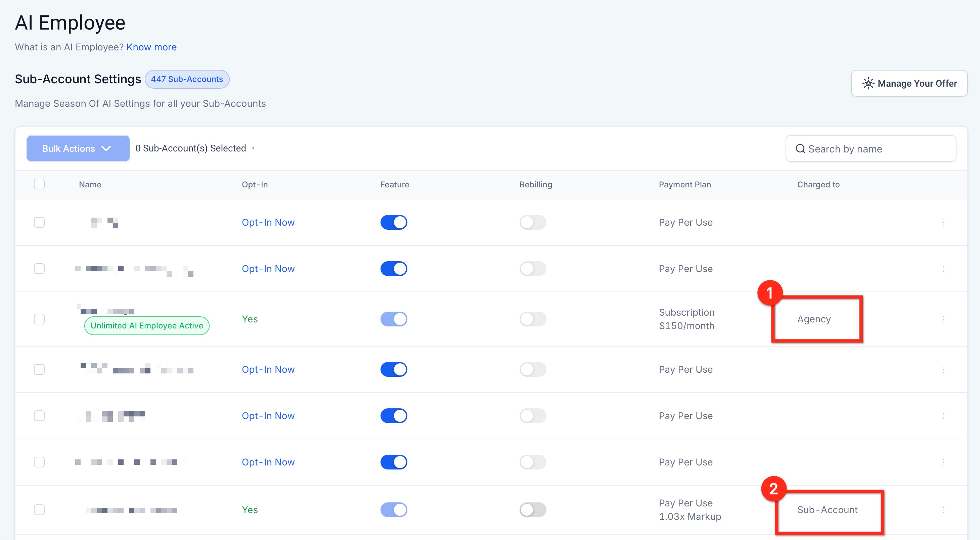Click the sparkle icon in Manage Your Offer
This screenshot has width=980, height=540.
[868, 83]
